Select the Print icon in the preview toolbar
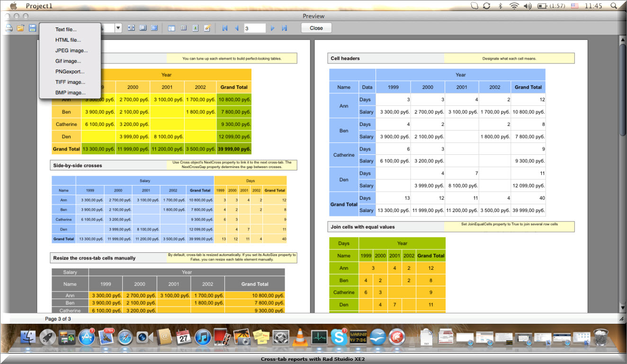Image resolution: width=627 pixels, height=364 pixels. coord(9,27)
